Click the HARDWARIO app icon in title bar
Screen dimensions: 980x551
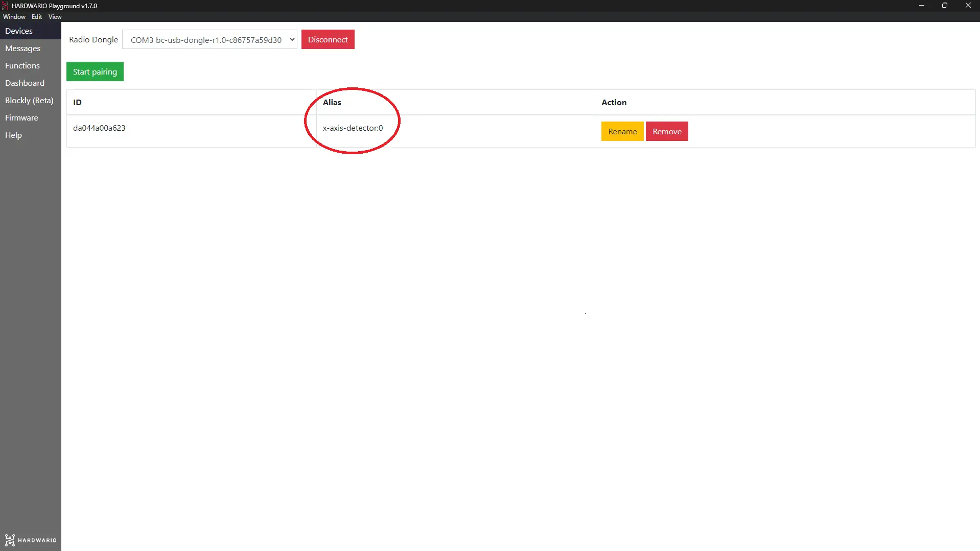click(5, 6)
